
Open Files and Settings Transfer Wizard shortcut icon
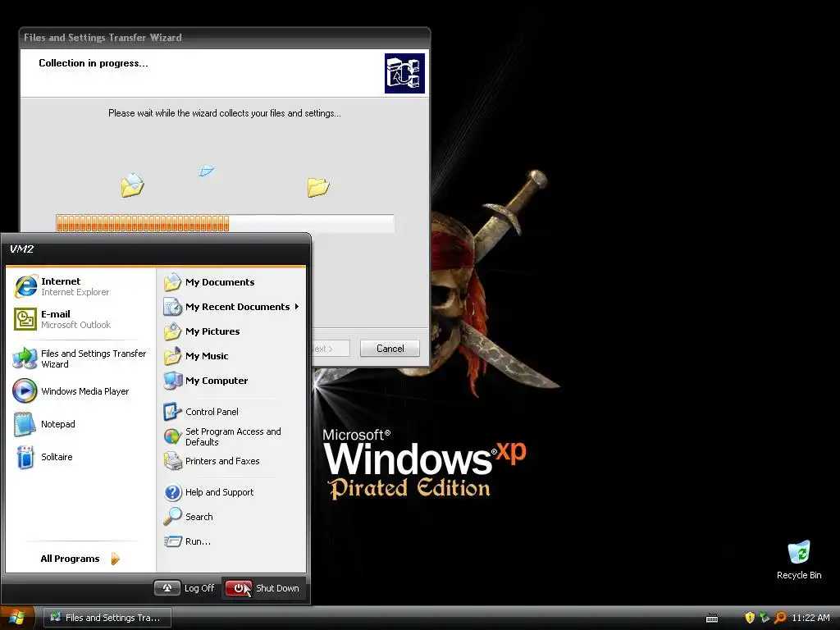pyautogui.click(x=25, y=358)
